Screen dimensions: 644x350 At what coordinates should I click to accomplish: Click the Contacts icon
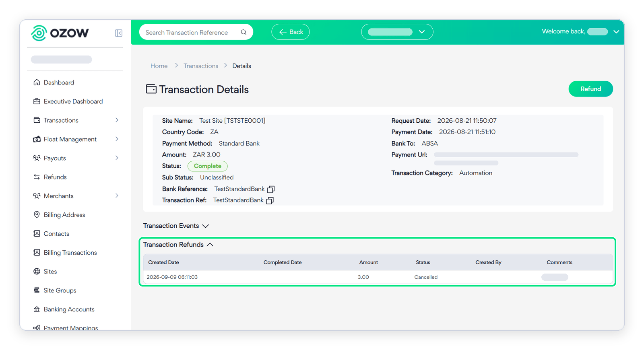tap(37, 234)
